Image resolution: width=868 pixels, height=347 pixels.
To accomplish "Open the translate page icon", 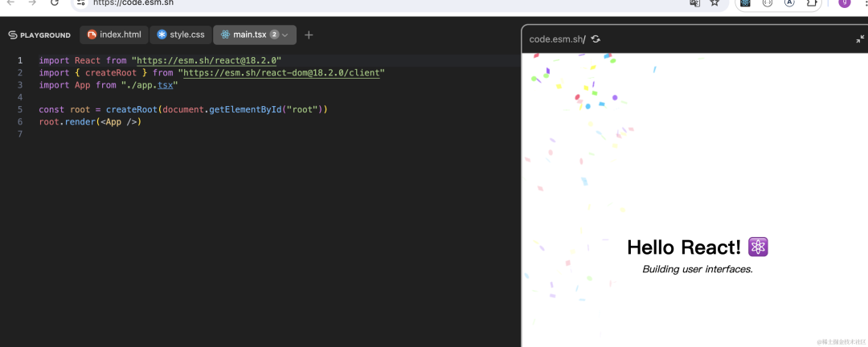I will [x=694, y=2].
